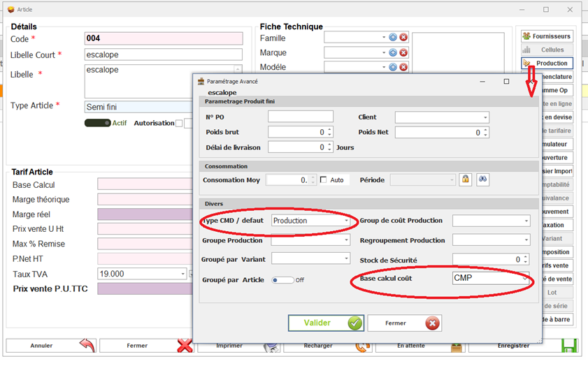The image size is (588, 382).
Task: Click the Annuler button at bottom left
Action: 51,346
